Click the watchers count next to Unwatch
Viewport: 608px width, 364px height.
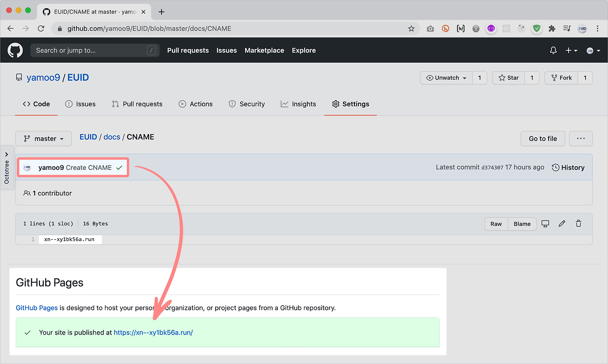click(480, 78)
